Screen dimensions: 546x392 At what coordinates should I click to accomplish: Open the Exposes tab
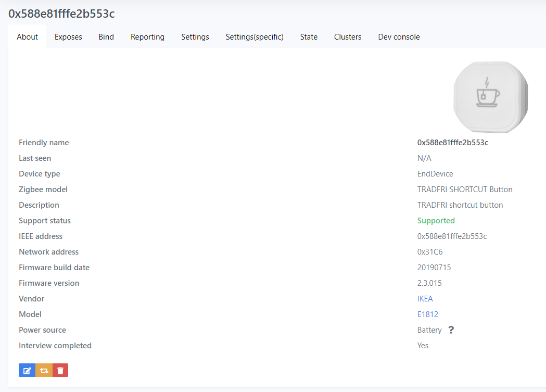pyautogui.click(x=68, y=37)
